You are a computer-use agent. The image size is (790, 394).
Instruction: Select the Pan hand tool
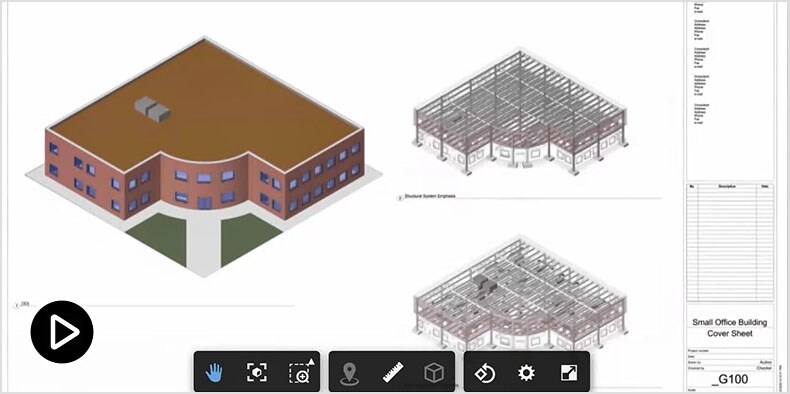click(214, 373)
